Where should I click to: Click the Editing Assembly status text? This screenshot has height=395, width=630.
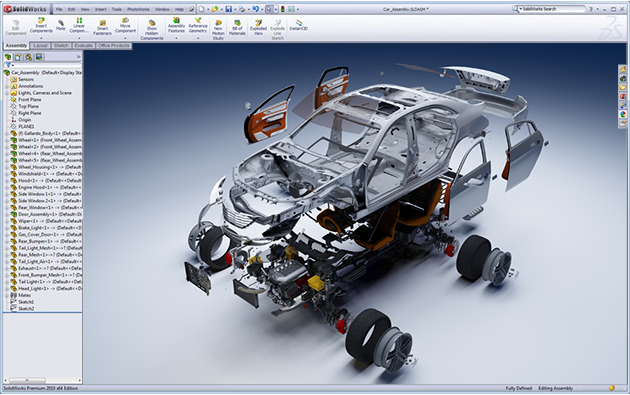tap(555, 388)
